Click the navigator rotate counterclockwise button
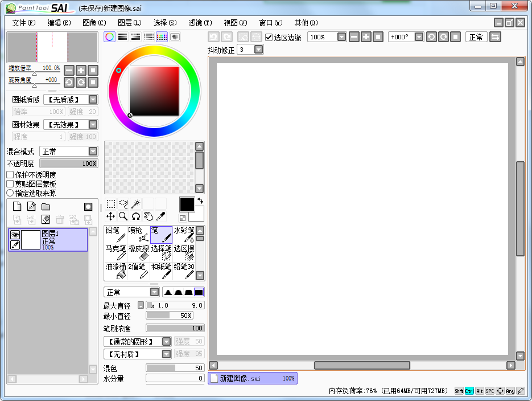The height and width of the screenshot is (401, 532). pos(69,82)
